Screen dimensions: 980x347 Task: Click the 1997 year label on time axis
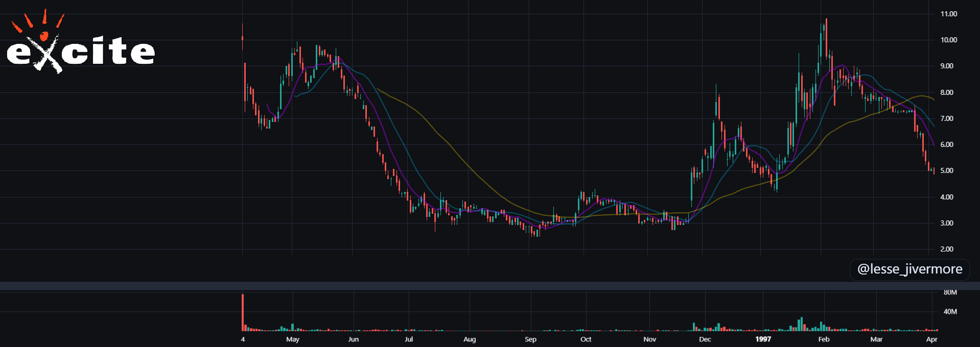coord(763,339)
